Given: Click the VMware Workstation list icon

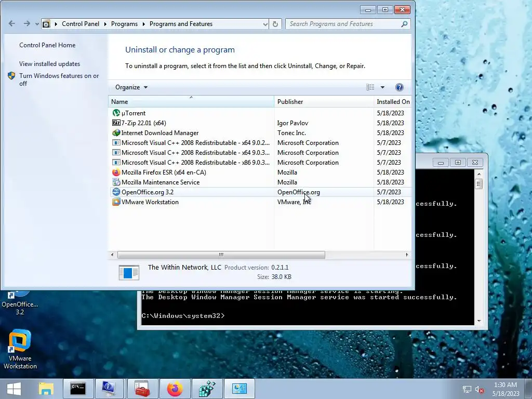Looking at the screenshot, I should click(116, 202).
